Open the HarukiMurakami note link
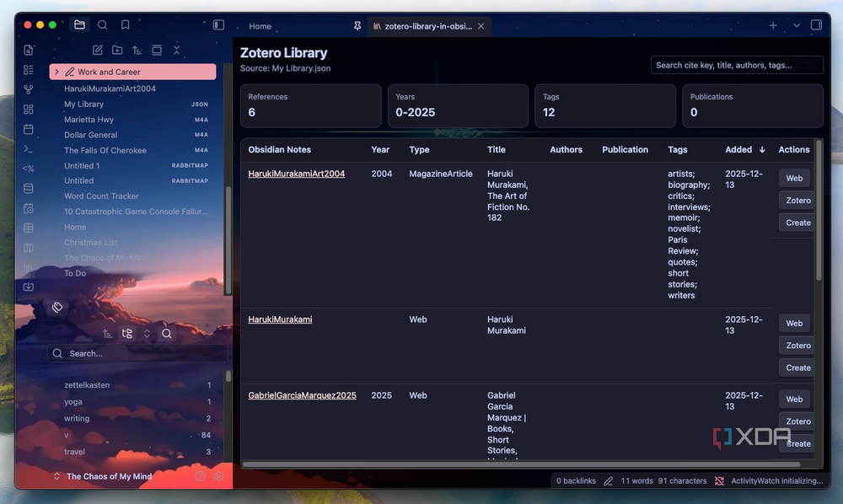 (x=280, y=319)
